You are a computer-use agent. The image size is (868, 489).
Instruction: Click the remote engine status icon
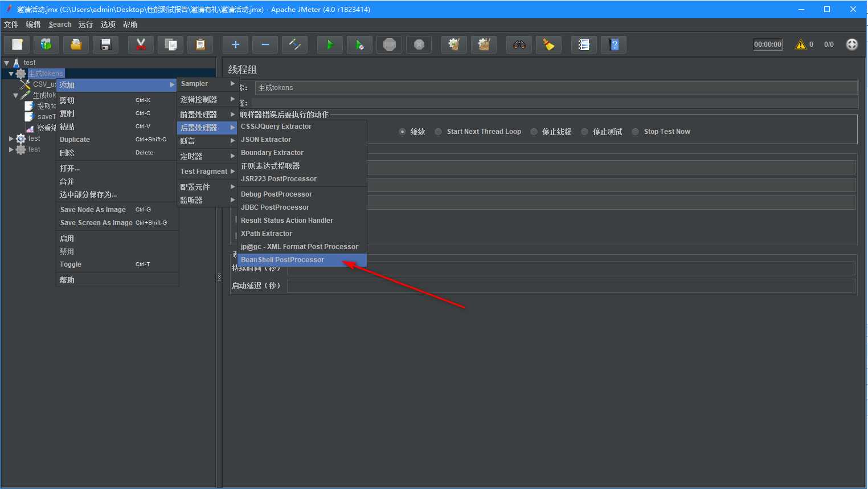point(851,44)
